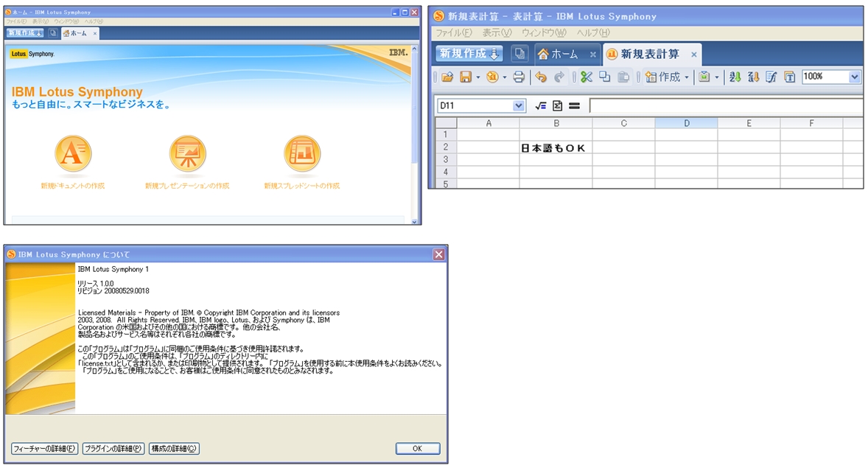Click the Print icon in spreadsheet toolbar
The width and height of the screenshot is (868, 468).
click(519, 77)
